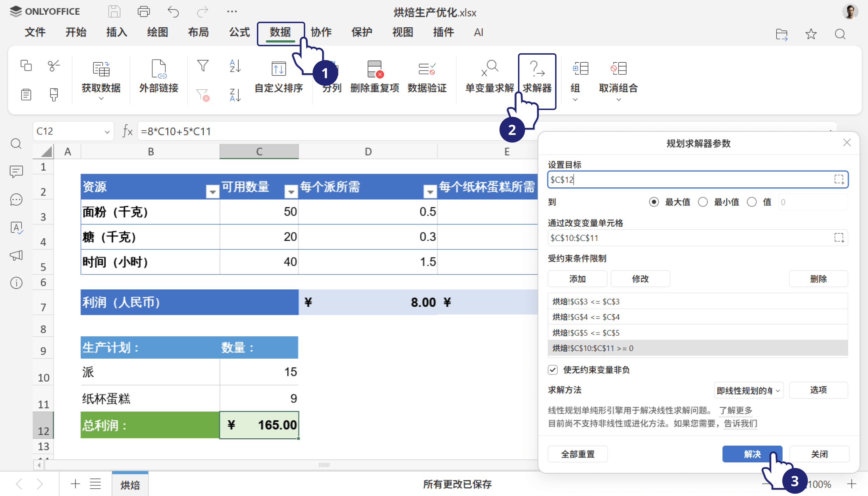Select the 烘焙 sheet tab
Viewport: 868px width, 496px height.
pos(130,484)
